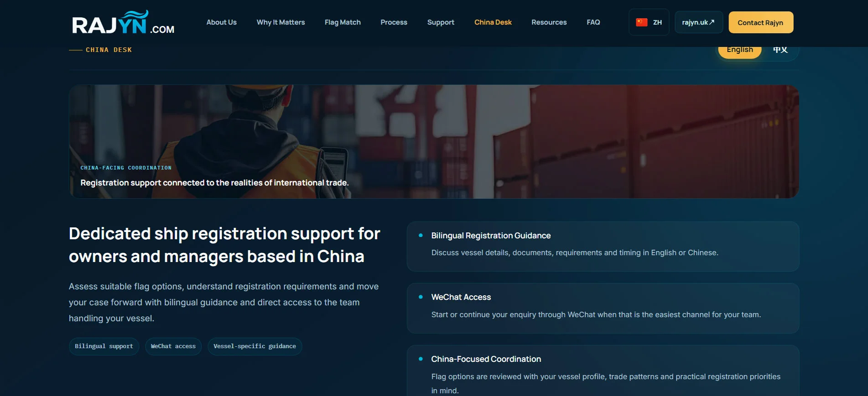The height and width of the screenshot is (396, 868).
Task: Click the 'CHINA DESK' section label
Action: tap(109, 50)
